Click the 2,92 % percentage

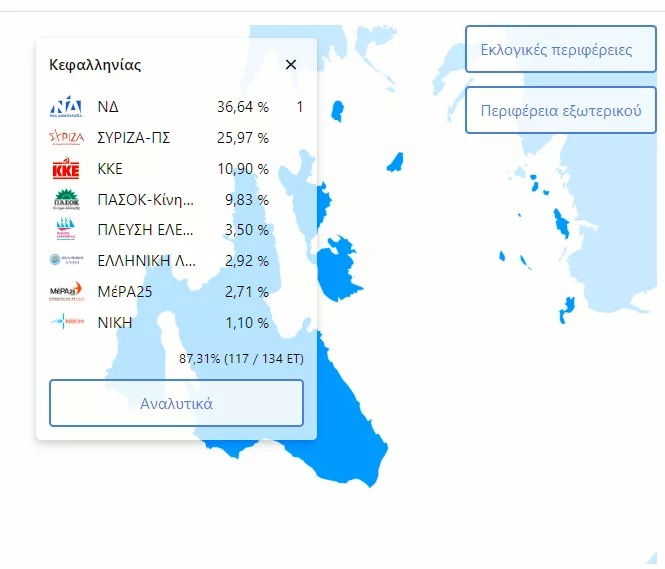(247, 261)
